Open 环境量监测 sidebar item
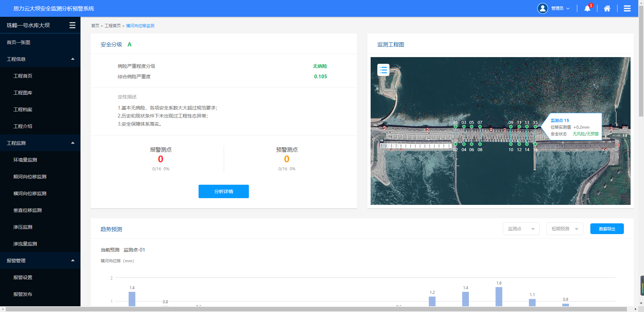 click(x=40, y=160)
